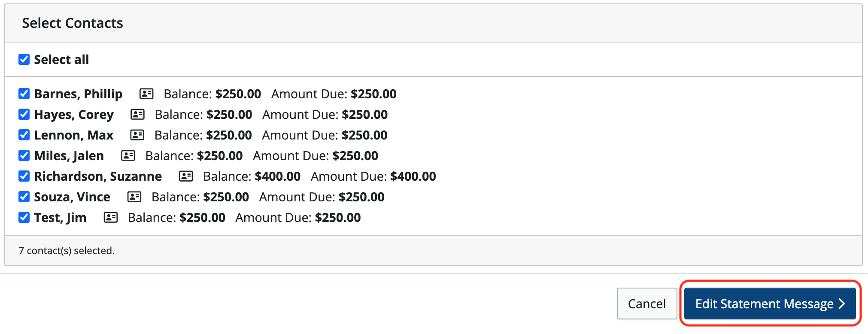Open contact card icon for Hayes, Corey
This screenshot has height=334, width=868.
coord(137,114)
